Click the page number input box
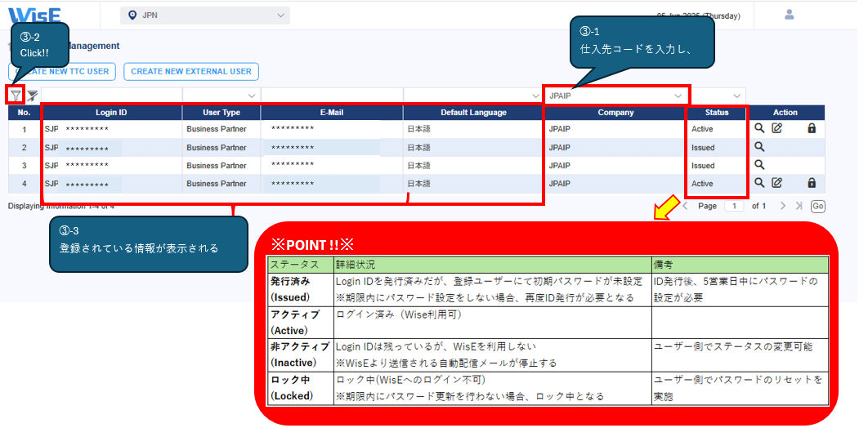 (734, 206)
